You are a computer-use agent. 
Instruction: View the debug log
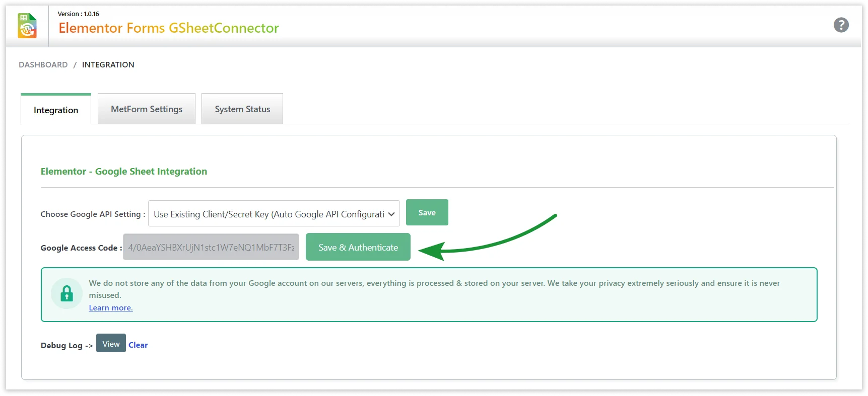tap(111, 344)
